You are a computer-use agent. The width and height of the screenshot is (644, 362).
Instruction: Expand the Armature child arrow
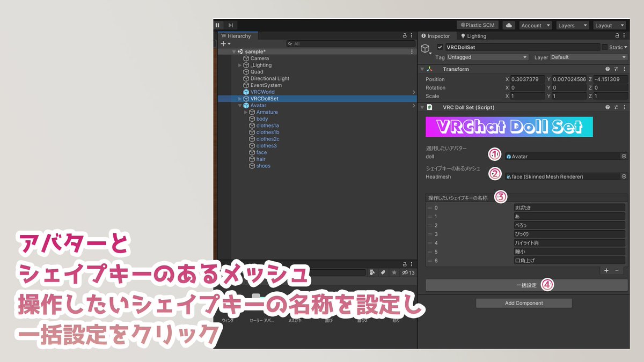coord(246,112)
